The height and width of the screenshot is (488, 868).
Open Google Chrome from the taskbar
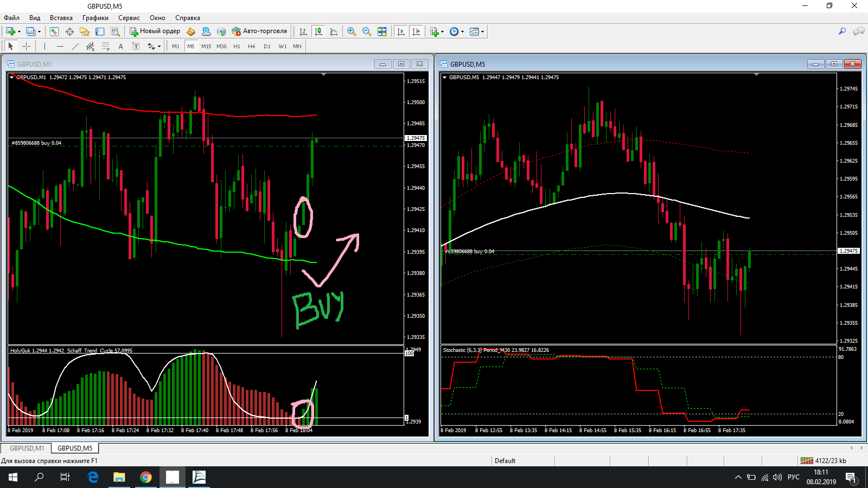click(x=145, y=477)
